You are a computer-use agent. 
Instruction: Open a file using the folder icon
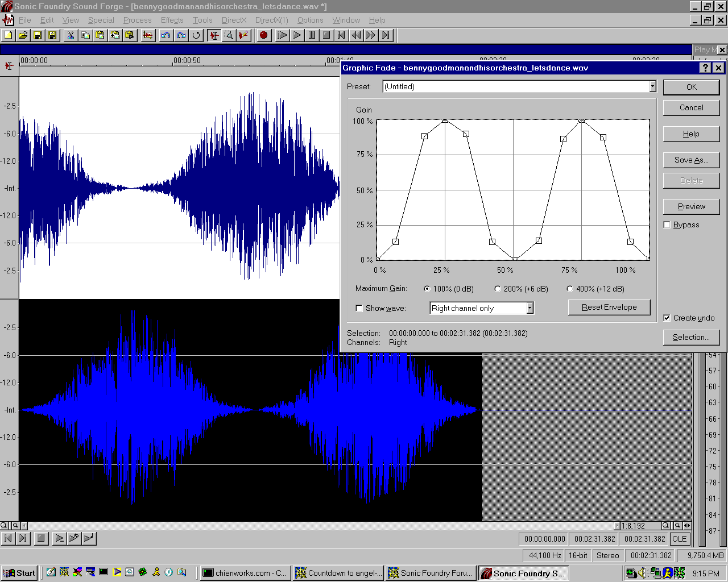(23, 35)
